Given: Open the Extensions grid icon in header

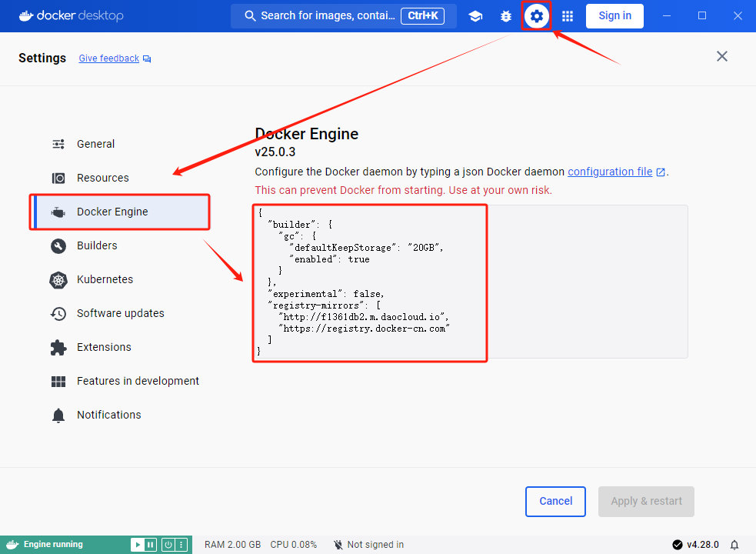Looking at the screenshot, I should (x=568, y=16).
